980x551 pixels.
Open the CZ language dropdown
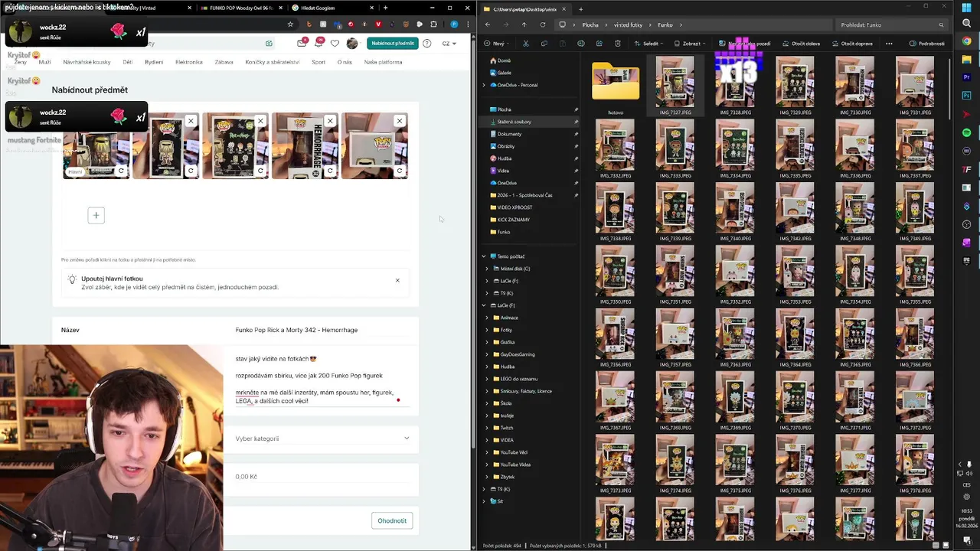click(449, 44)
